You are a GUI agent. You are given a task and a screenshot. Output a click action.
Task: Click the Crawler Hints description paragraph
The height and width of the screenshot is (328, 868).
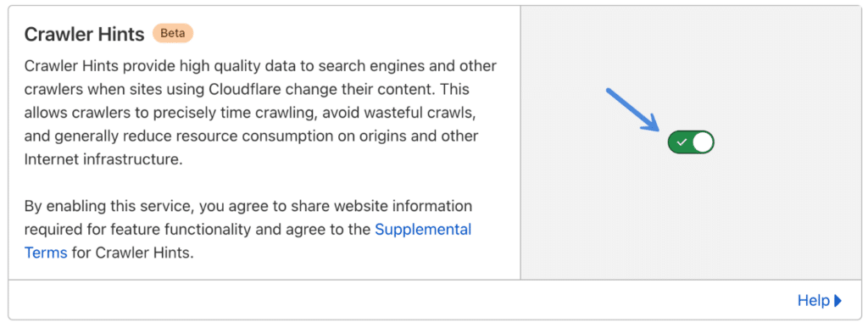(x=260, y=113)
